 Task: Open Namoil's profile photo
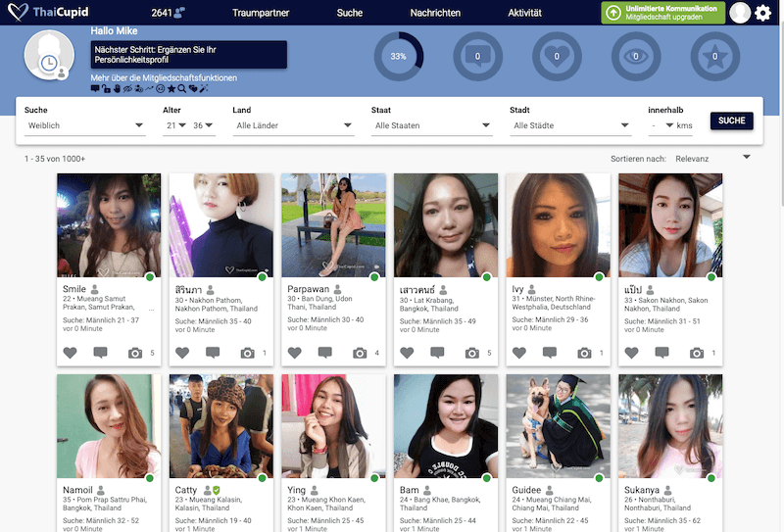tap(109, 426)
